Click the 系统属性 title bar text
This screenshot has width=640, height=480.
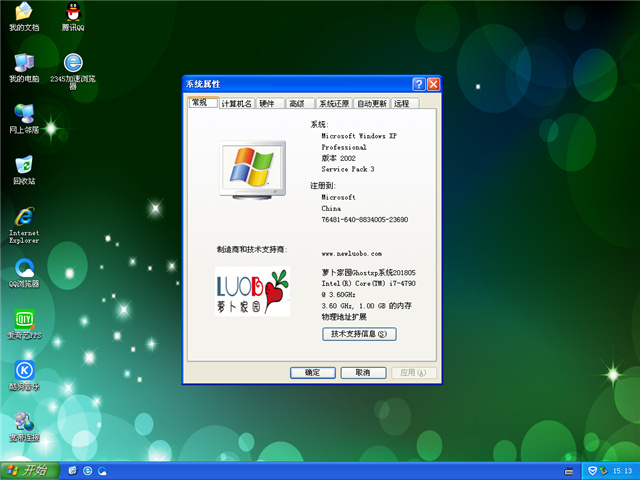coord(203,84)
